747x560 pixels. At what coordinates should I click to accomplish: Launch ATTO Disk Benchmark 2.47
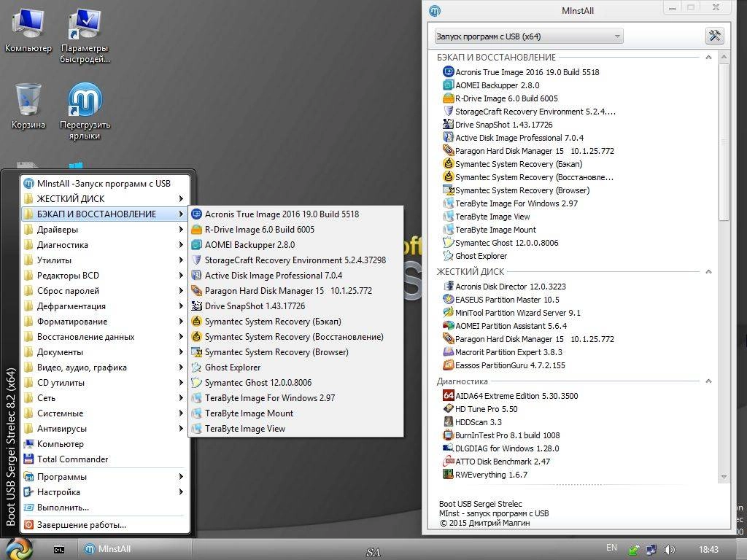tap(496, 462)
